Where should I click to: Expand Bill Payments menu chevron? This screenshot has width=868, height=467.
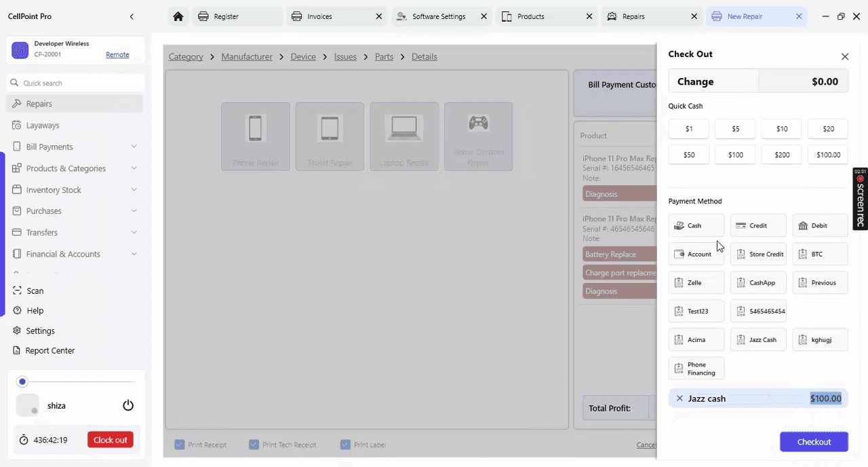click(x=134, y=147)
